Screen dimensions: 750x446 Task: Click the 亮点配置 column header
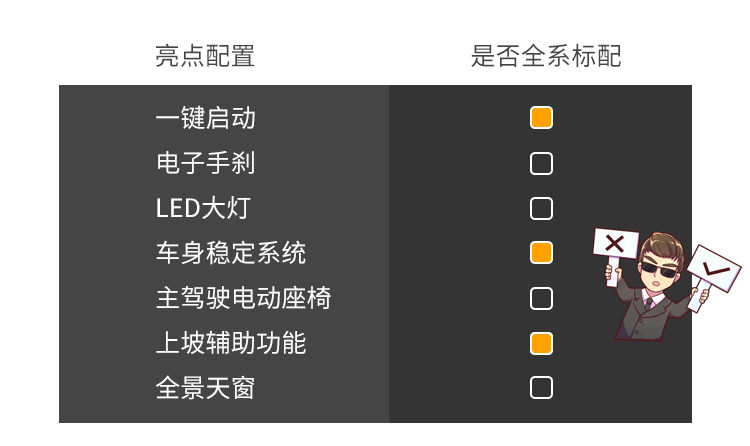point(205,56)
